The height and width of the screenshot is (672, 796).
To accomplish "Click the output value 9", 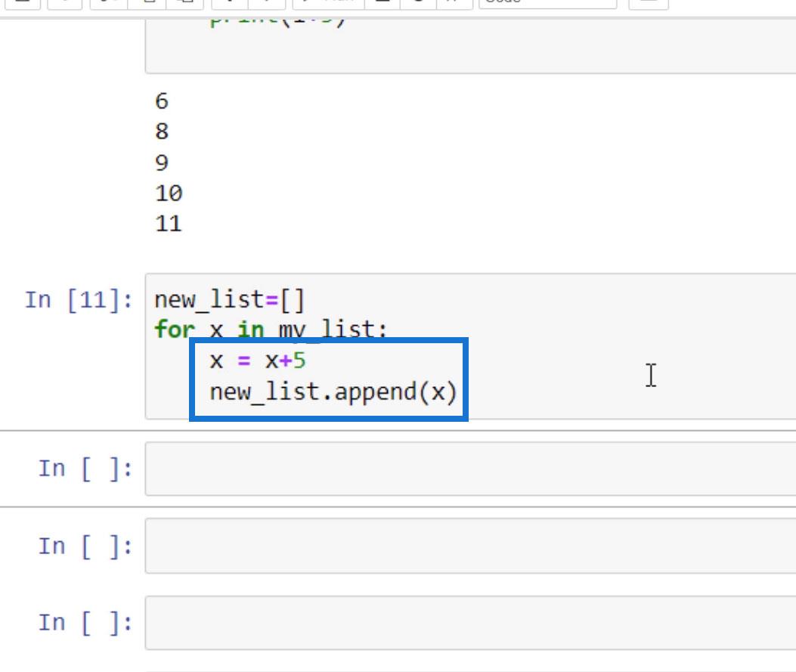I will point(162,163).
